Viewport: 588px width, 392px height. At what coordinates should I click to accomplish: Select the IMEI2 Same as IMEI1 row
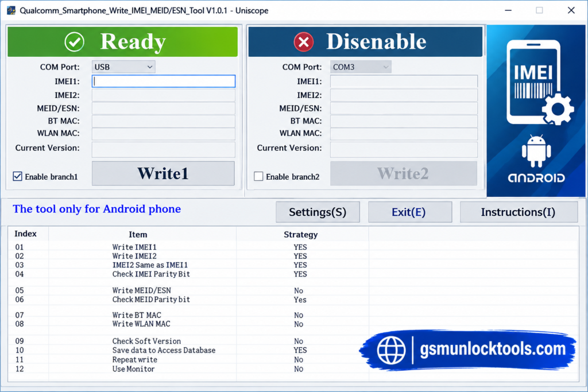(x=293, y=265)
